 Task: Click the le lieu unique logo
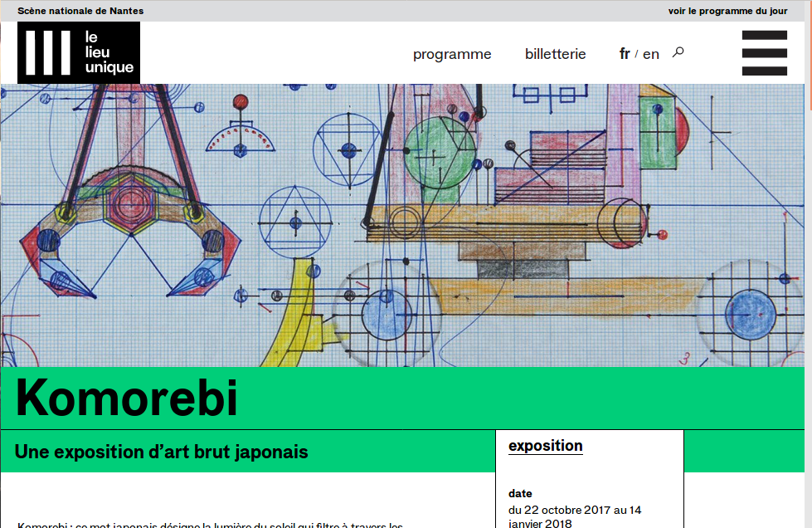coord(79,53)
